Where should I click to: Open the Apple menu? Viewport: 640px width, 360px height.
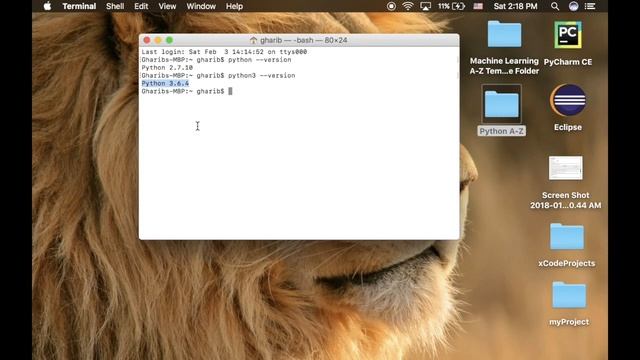(x=47, y=6)
